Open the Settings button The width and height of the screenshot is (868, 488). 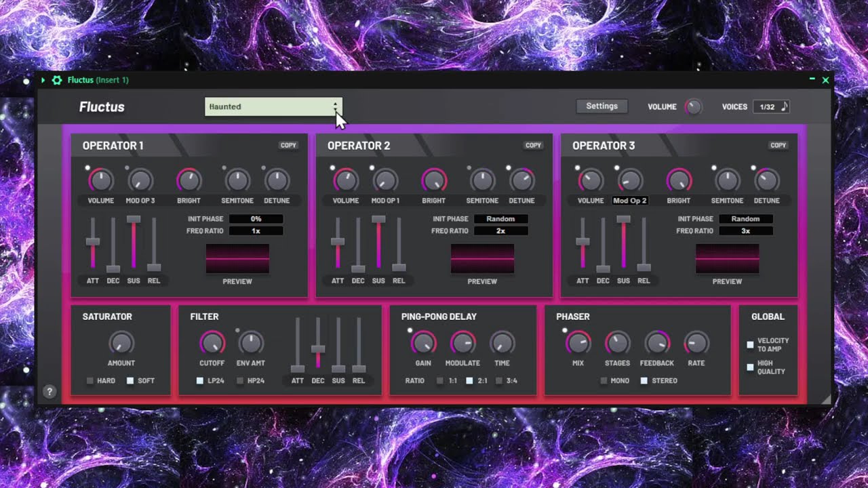(602, 106)
